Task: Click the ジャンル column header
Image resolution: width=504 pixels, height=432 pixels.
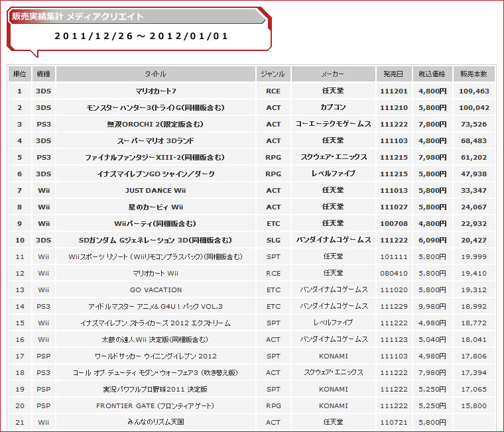Action: point(273,74)
